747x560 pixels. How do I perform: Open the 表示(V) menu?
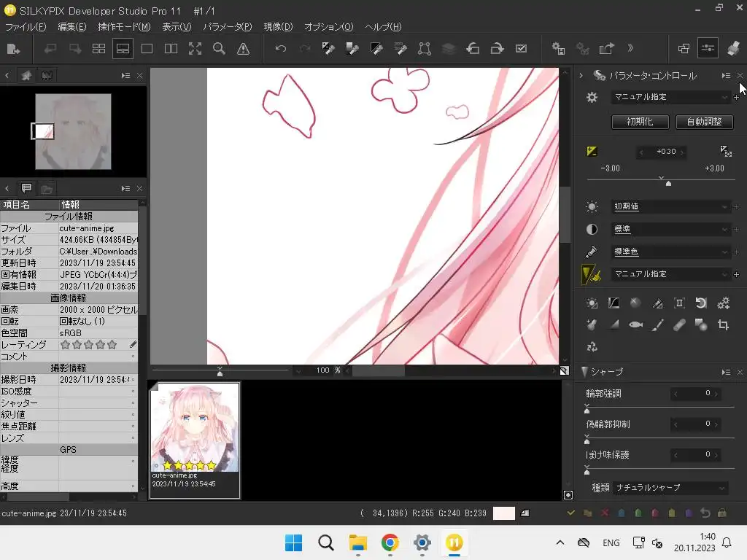click(177, 27)
